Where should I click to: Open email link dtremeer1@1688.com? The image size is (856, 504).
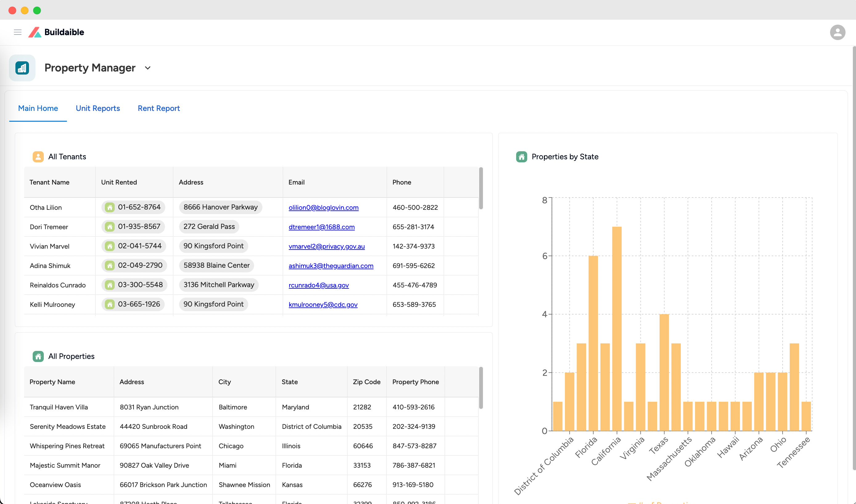[x=322, y=227]
